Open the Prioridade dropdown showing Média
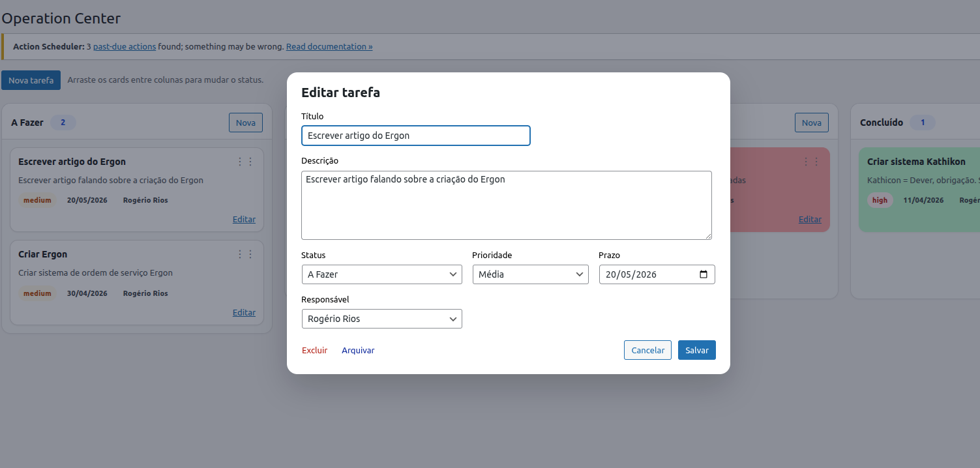 531,274
